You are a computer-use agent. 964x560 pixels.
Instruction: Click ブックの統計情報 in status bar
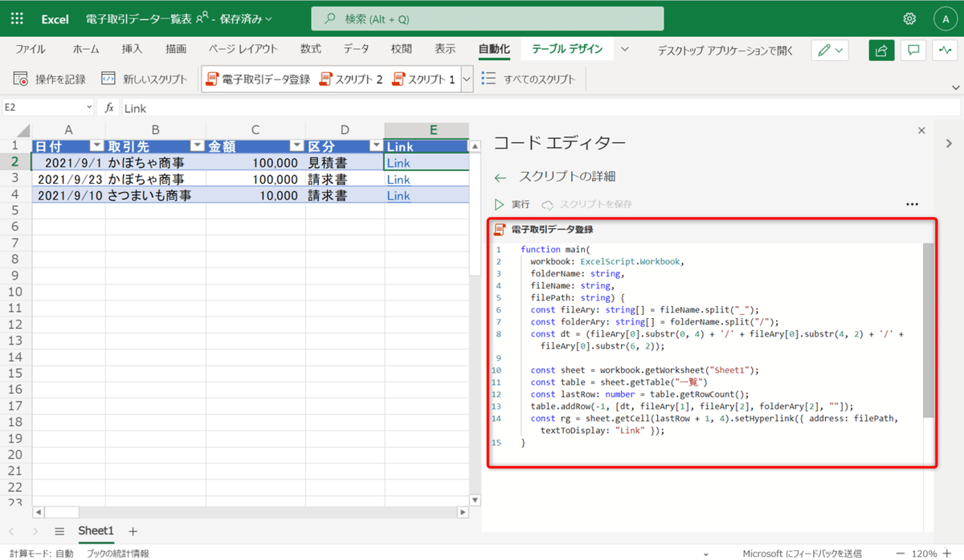click(x=117, y=553)
